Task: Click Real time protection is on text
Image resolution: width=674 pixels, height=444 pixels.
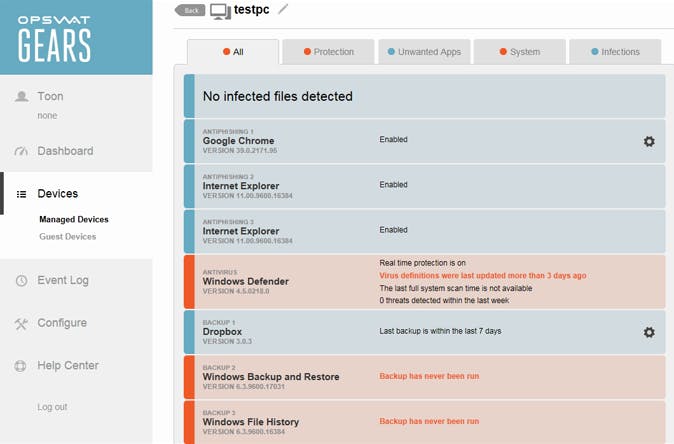Action: tap(422, 263)
